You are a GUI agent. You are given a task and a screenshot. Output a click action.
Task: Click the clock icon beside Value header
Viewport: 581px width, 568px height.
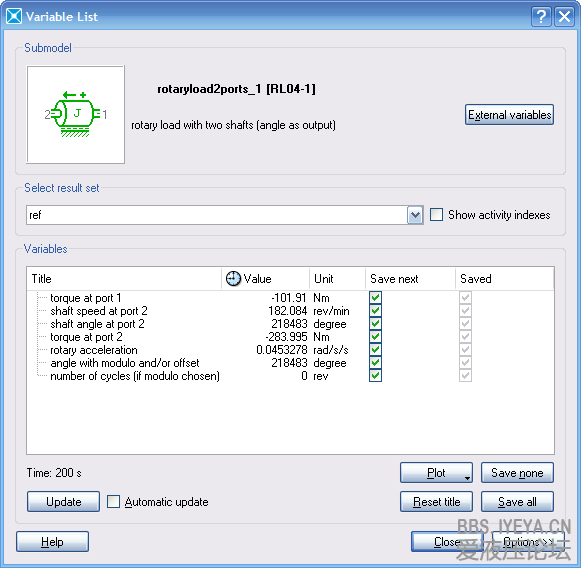(233, 279)
